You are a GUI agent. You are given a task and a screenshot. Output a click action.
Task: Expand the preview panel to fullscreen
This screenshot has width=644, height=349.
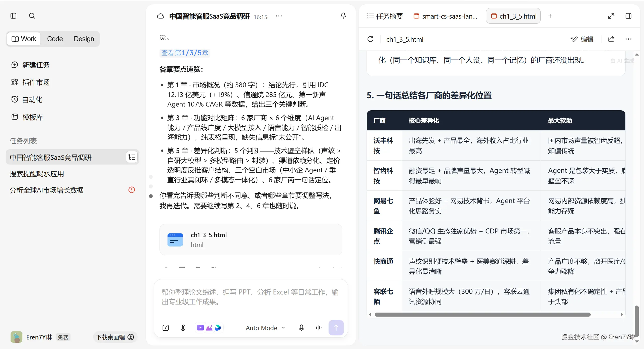[611, 16]
